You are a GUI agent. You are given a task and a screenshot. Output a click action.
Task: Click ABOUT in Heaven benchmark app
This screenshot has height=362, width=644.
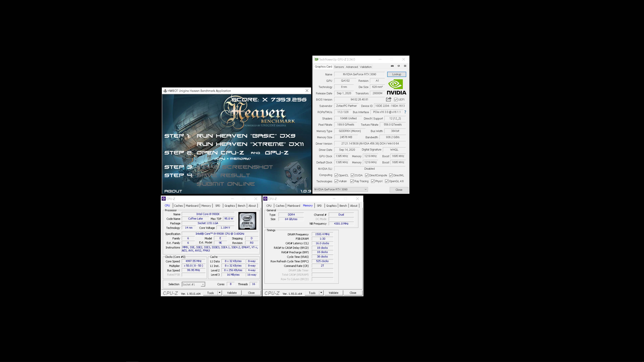[x=173, y=191]
